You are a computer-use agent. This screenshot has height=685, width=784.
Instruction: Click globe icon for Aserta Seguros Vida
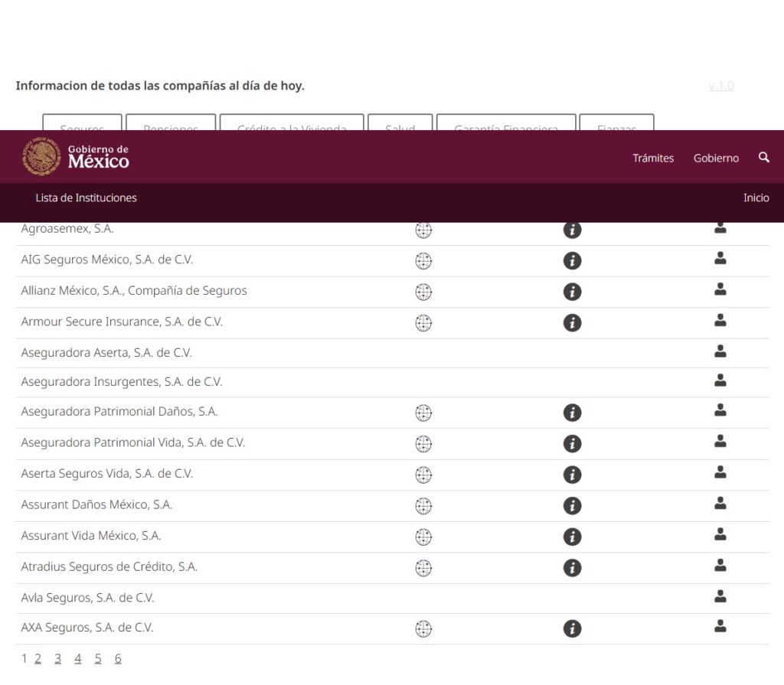pyautogui.click(x=423, y=475)
